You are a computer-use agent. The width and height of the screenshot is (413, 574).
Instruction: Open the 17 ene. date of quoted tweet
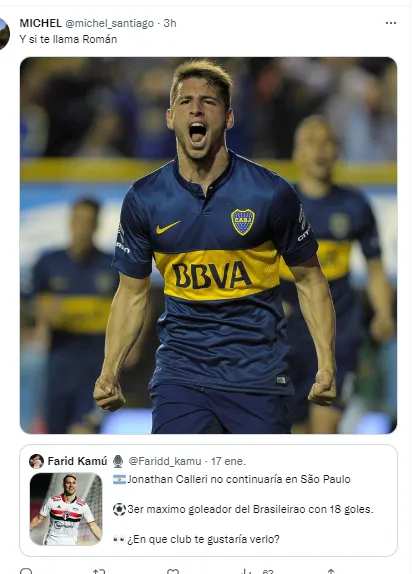click(228, 461)
